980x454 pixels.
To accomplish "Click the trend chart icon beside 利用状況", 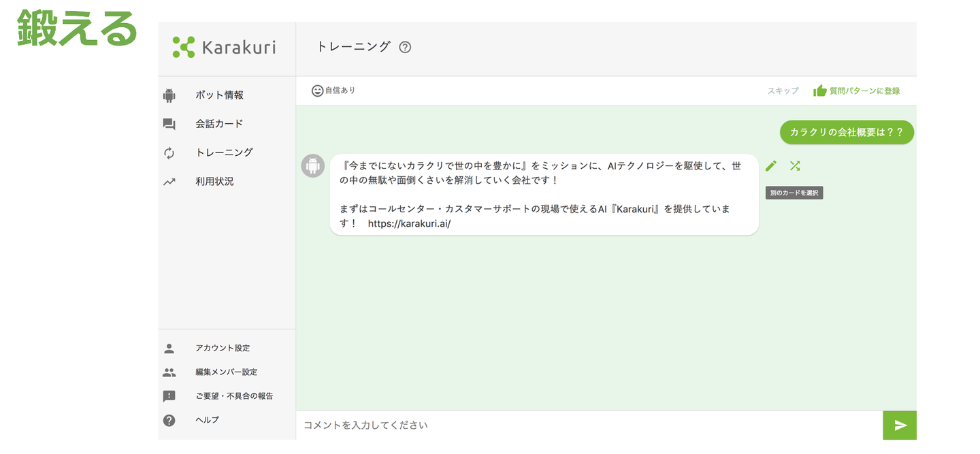I will (169, 182).
